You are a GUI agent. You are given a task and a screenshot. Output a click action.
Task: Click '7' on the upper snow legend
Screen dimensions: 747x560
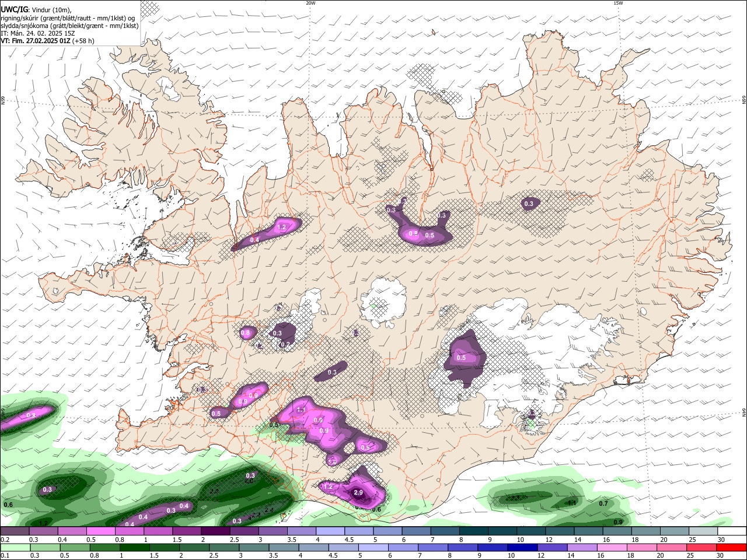point(433,540)
